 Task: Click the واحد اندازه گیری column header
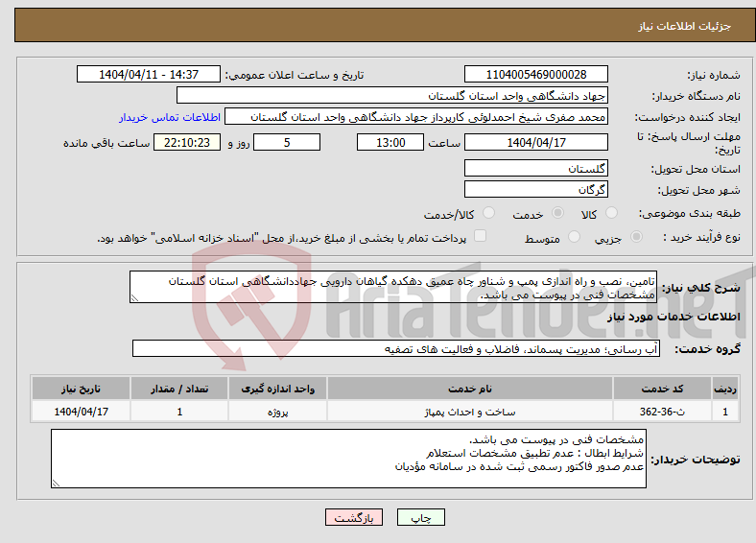click(277, 389)
